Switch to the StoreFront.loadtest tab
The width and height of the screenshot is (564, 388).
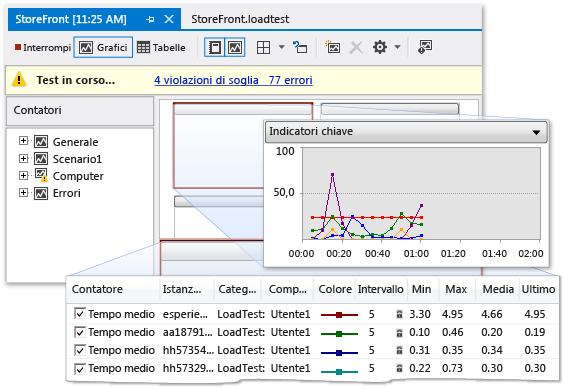pos(240,19)
